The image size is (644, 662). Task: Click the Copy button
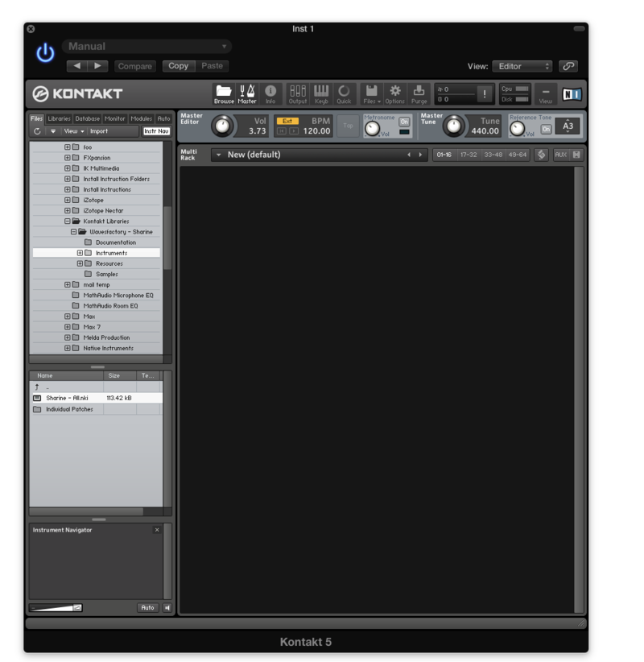179,66
